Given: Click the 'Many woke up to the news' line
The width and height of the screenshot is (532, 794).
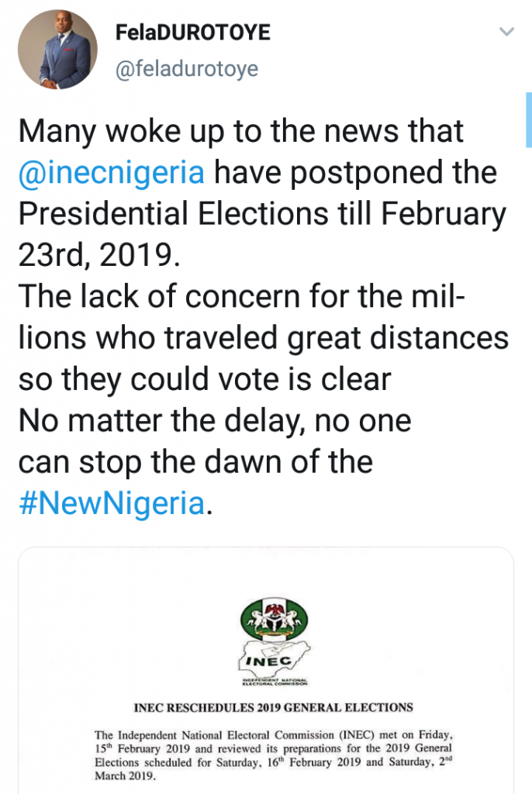Looking at the screenshot, I should click(240, 130).
